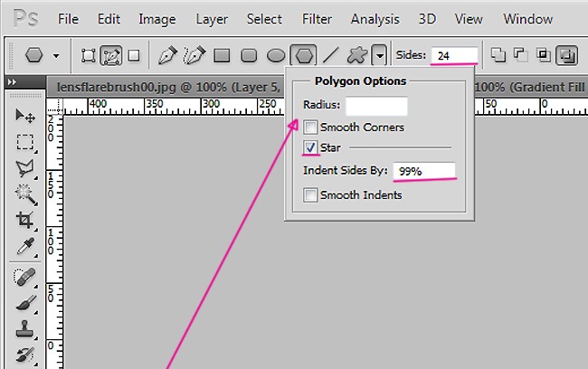Select the Polygon shape tool
The width and height of the screenshot is (588, 369).
point(303,56)
